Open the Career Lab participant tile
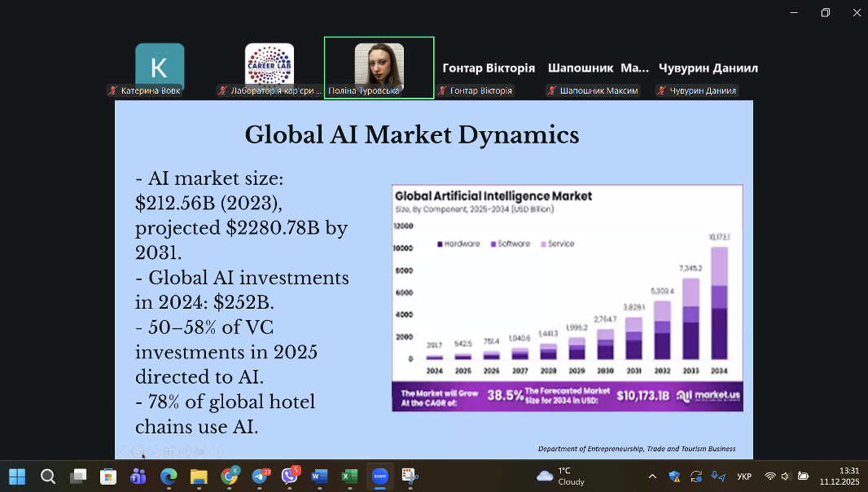The image size is (868, 492). click(270, 65)
